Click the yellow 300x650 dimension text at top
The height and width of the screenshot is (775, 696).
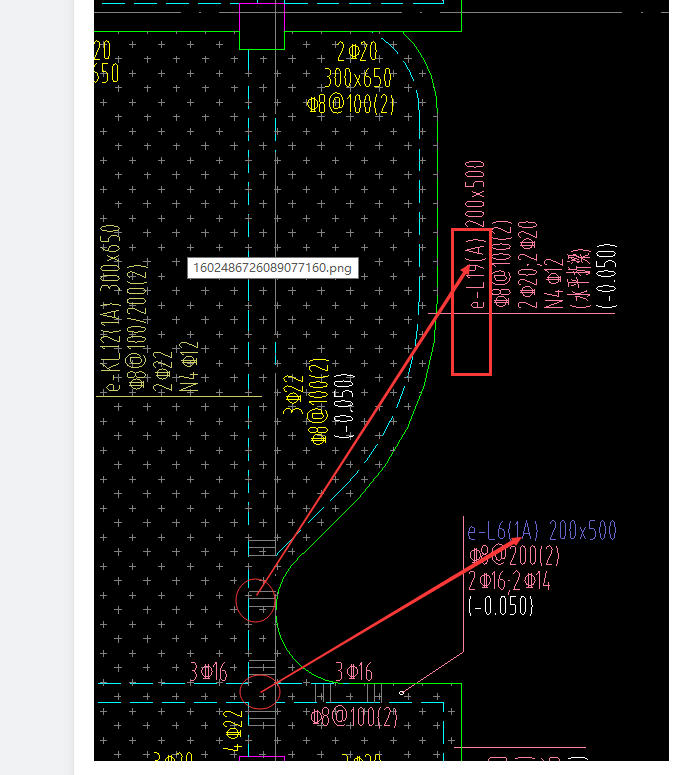(x=358, y=78)
